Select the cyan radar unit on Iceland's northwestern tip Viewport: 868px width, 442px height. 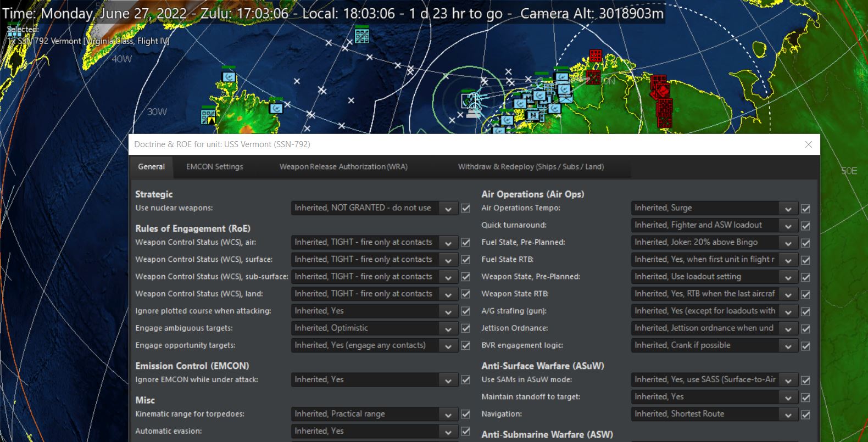click(x=229, y=77)
